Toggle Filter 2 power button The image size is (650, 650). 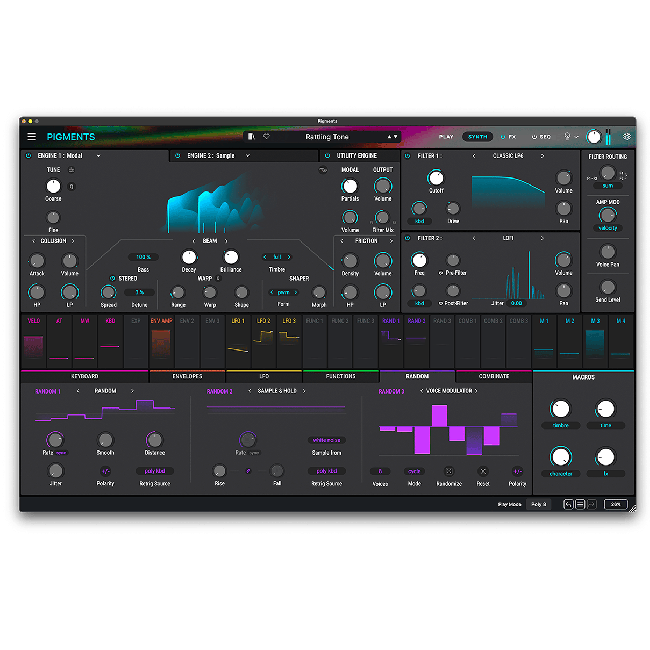tap(407, 238)
